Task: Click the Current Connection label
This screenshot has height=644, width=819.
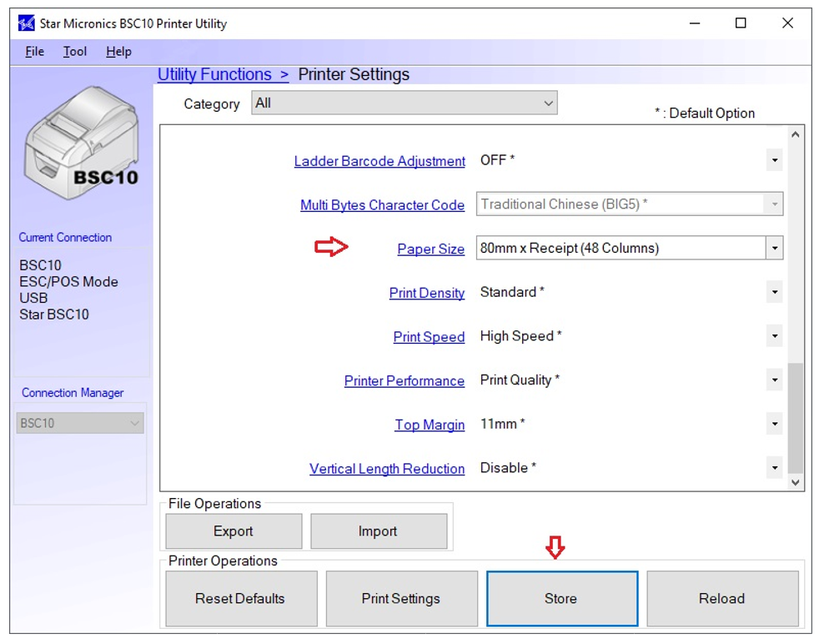Action: [x=65, y=237]
